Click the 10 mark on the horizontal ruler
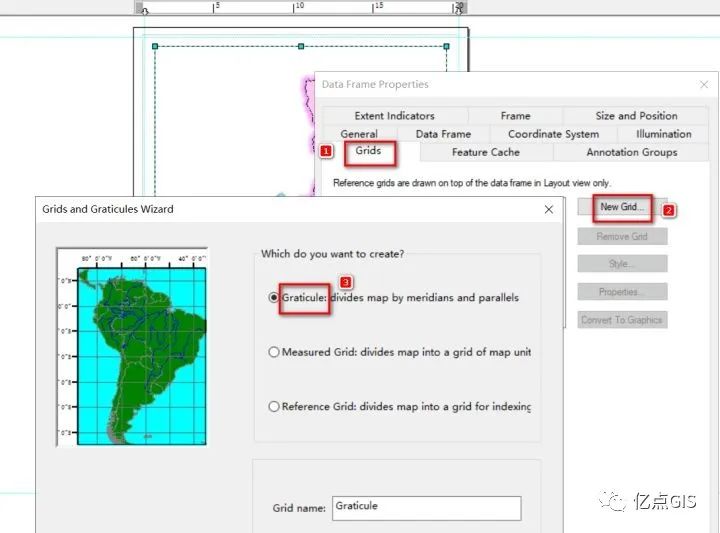720x533 pixels. coord(298,6)
